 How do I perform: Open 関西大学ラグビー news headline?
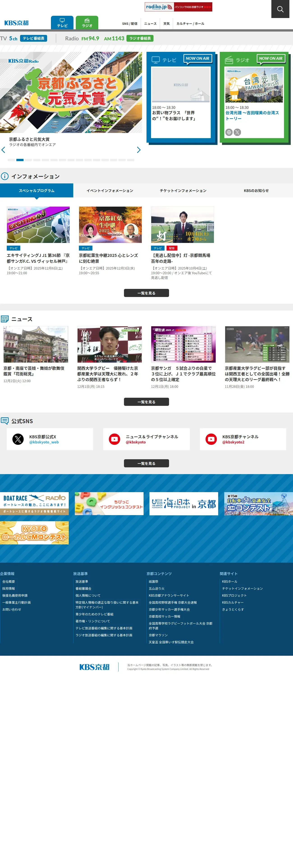(x=108, y=374)
